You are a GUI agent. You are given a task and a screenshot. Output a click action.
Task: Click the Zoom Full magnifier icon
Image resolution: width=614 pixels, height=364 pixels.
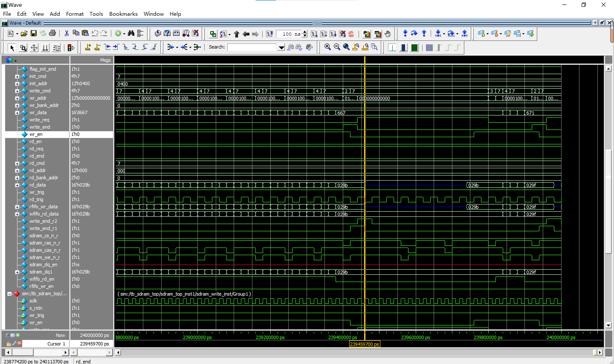pos(346,47)
